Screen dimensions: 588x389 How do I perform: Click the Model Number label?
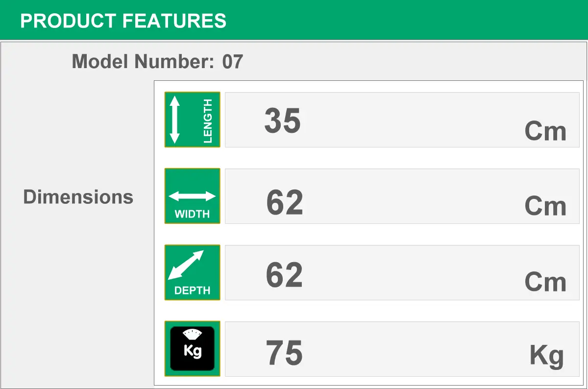[143, 62]
